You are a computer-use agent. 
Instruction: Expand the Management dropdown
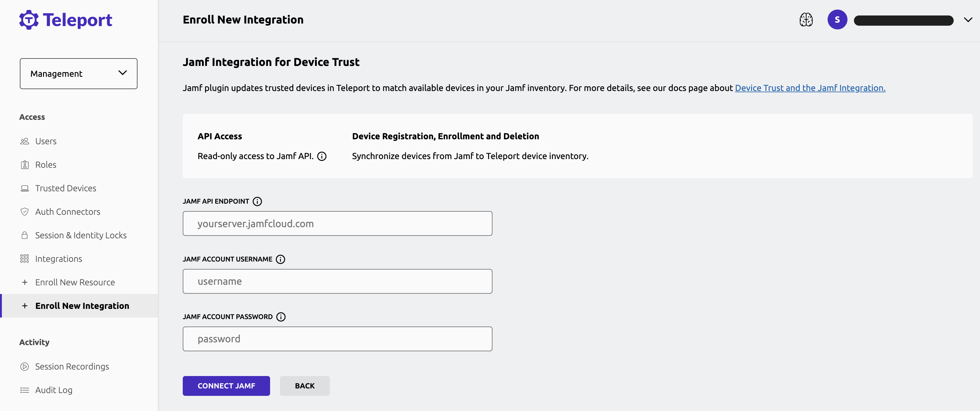pyautogui.click(x=79, y=73)
